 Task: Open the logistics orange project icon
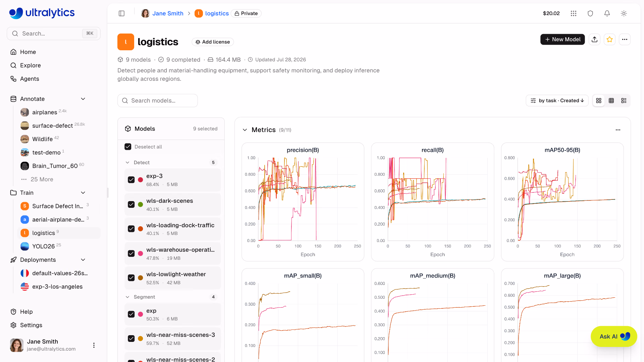point(126,42)
